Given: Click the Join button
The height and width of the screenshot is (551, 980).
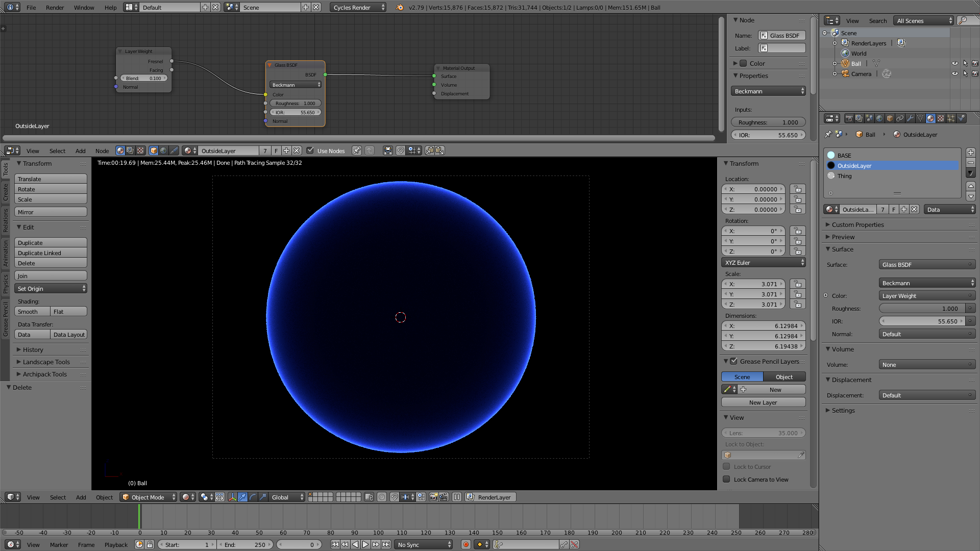Looking at the screenshot, I should point(51,276).
